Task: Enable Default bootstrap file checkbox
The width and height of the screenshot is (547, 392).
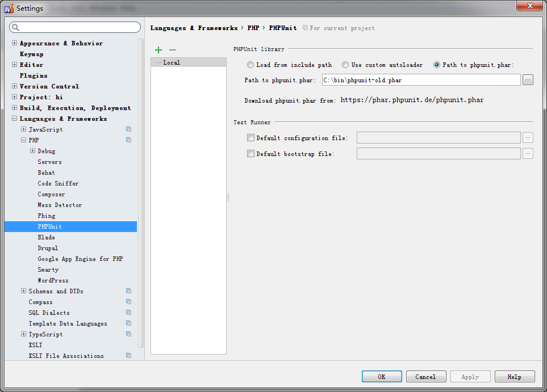Action: 250,154
